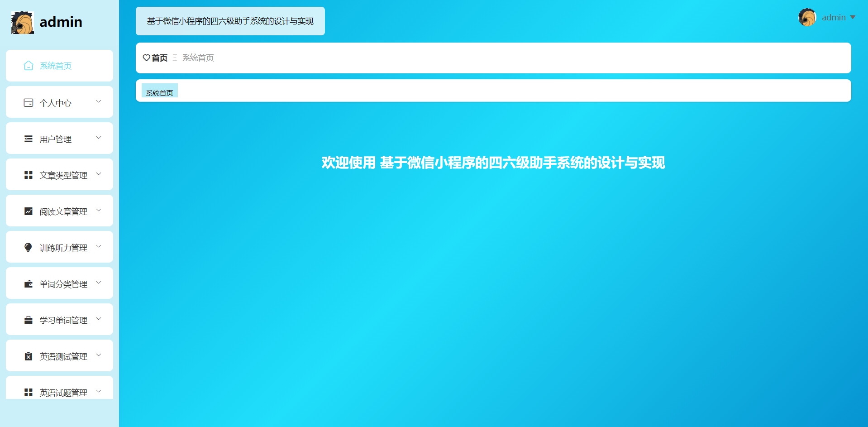
Task: Click the heart icon in the breadcrumb
Action: [x=146, y=58]
